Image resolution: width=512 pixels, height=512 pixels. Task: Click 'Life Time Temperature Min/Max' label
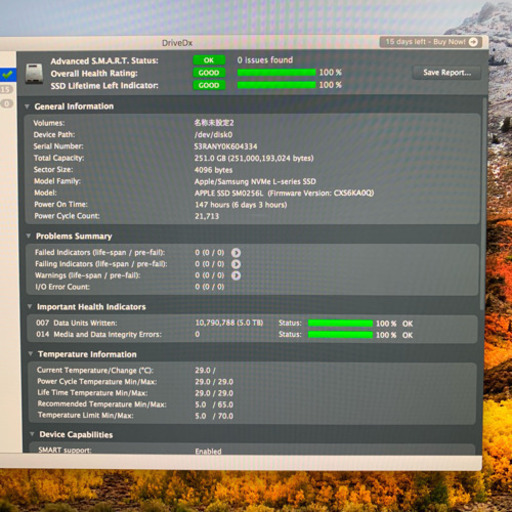[x=92, y=393]
